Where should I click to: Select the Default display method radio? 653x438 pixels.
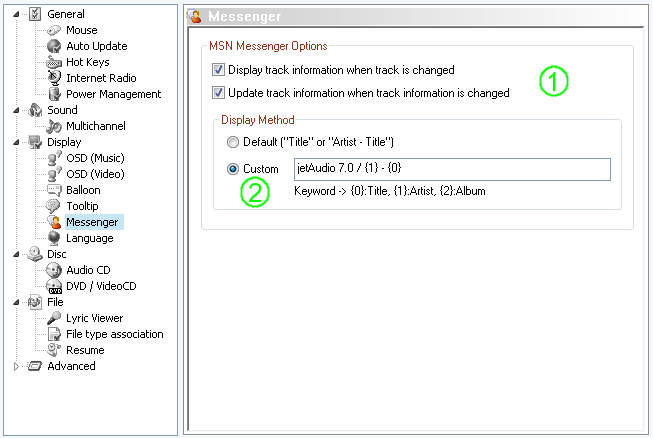point(233,142)
